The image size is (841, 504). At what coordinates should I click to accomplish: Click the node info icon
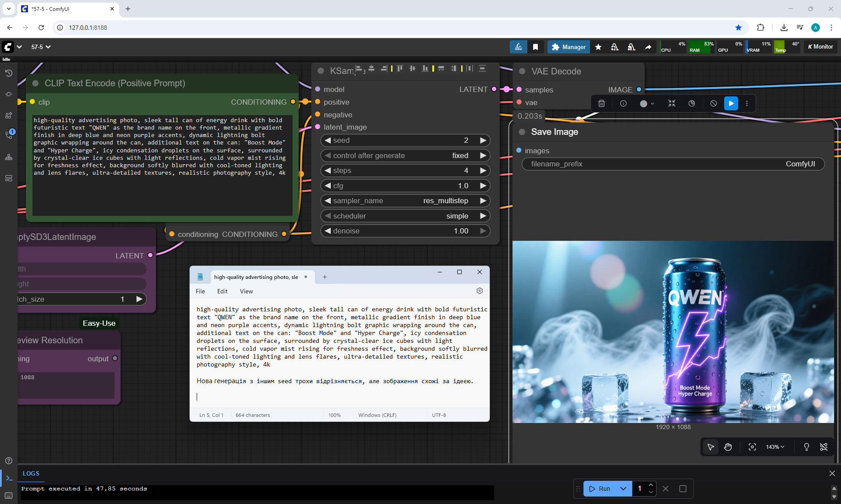pos(623,104)
